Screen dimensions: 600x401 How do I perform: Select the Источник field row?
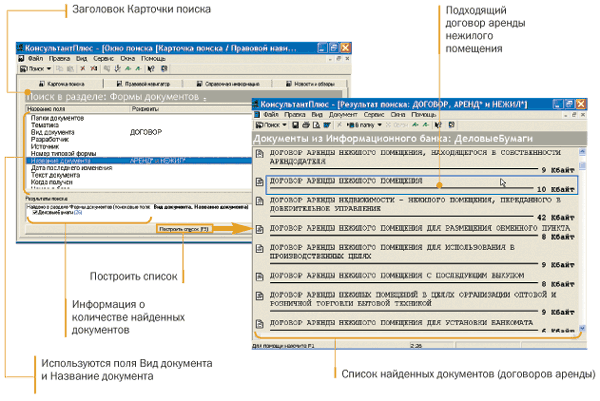(139, 147)
